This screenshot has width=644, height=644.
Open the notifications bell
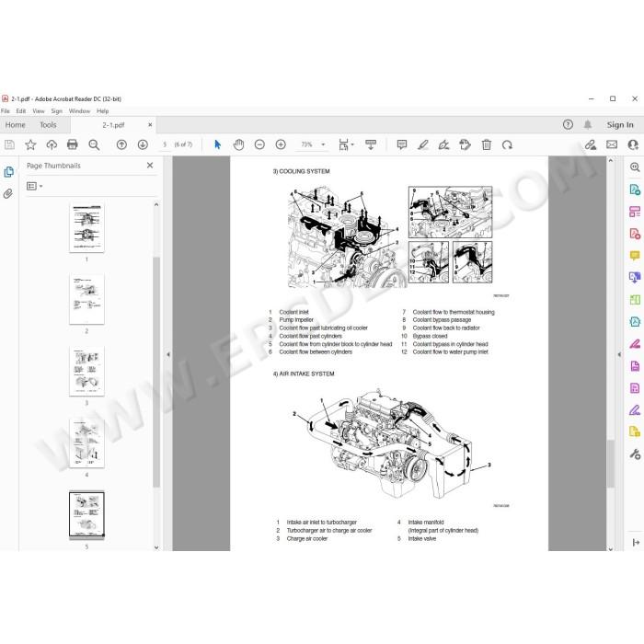(588, 124)
